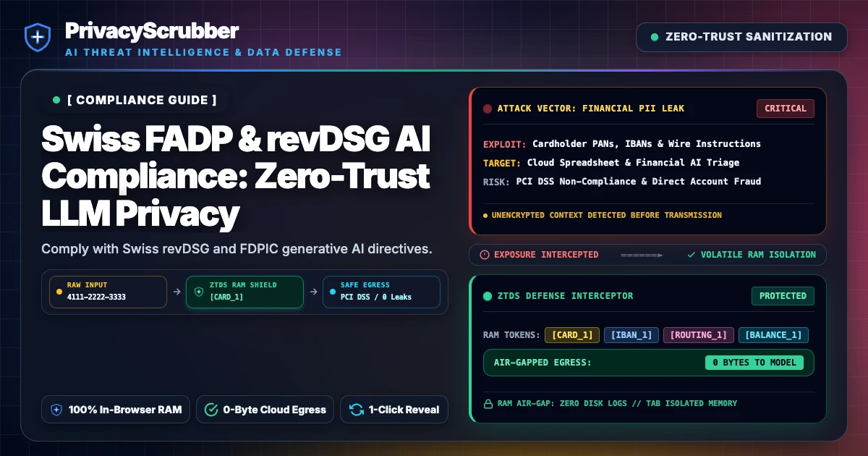Image resolution: width=868 pixels, height=456 pixels.
Task: Click the PrivacyScrubber shield logo icon
Action: click(38, 37)
